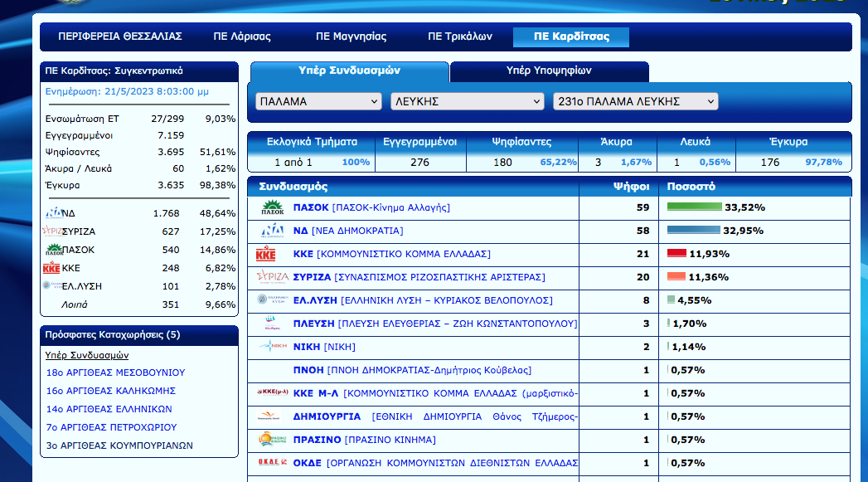Click the ΠΡΑΣΙΝΟ ΚΙΝΗΜΑ party logo
Screen dimensions: 868x482
272,440
